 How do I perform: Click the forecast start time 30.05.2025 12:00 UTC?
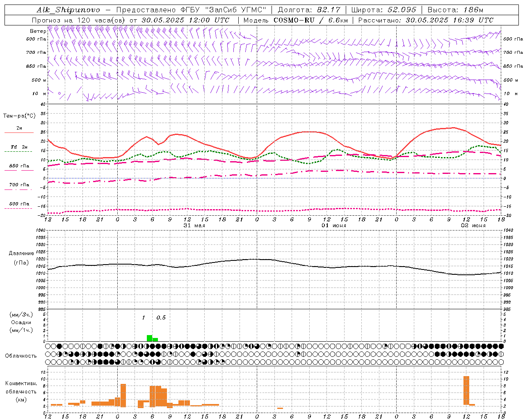pyautogui.click(x=186, y=20)
